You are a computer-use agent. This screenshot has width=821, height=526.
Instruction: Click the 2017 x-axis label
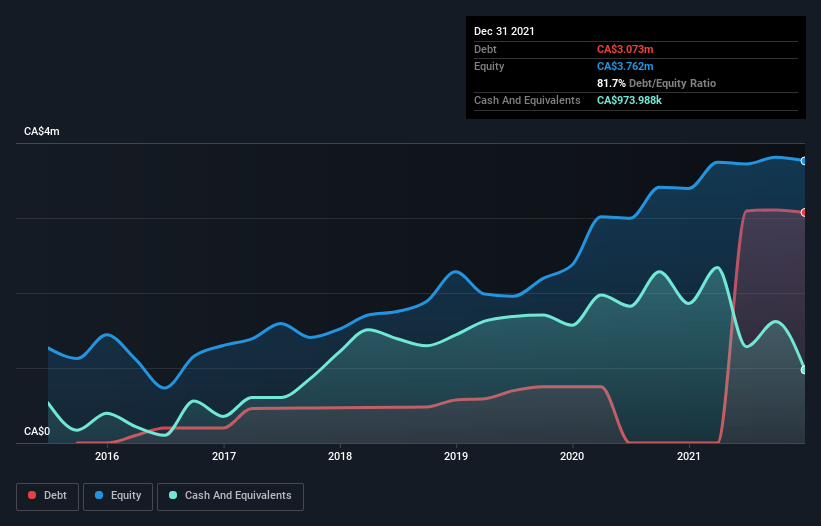pos(224,456)
